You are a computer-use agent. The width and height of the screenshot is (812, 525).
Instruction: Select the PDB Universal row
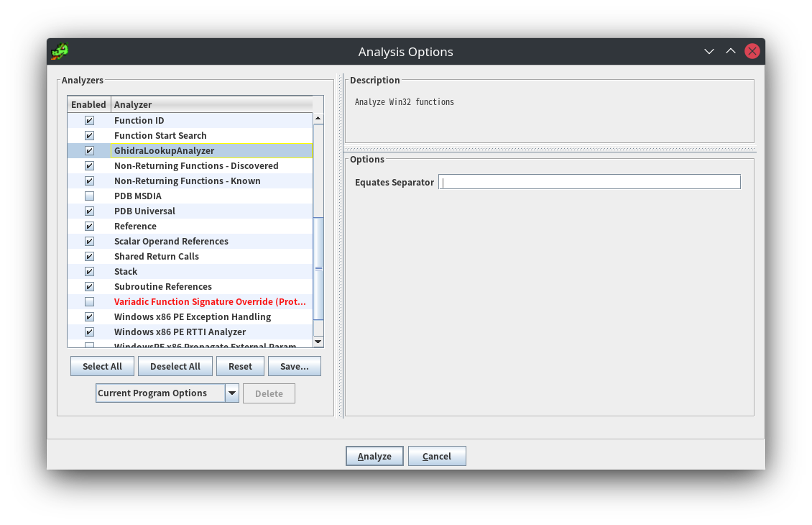(190, 211)
